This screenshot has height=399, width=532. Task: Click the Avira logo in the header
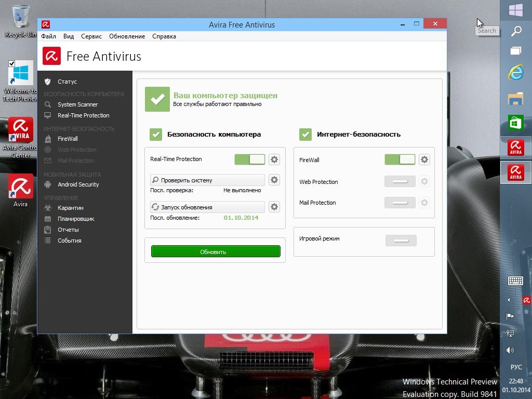[51, 56]
